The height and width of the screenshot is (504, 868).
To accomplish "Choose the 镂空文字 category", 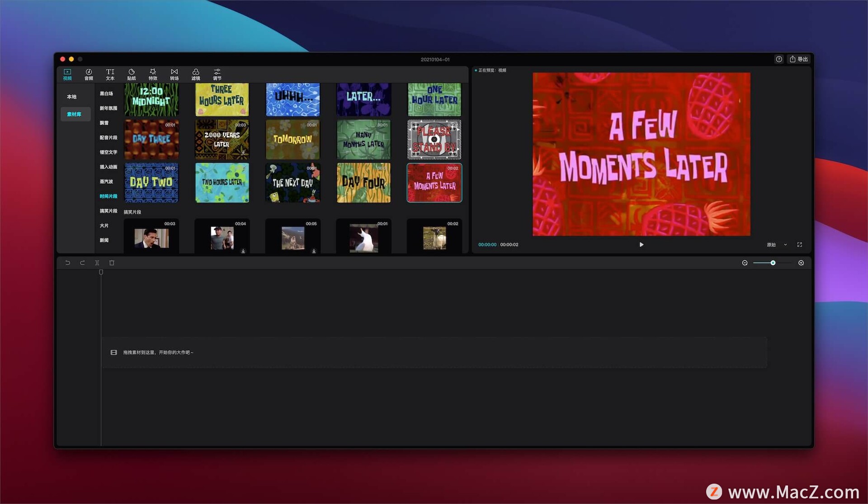I will click(x=108, y=152).
